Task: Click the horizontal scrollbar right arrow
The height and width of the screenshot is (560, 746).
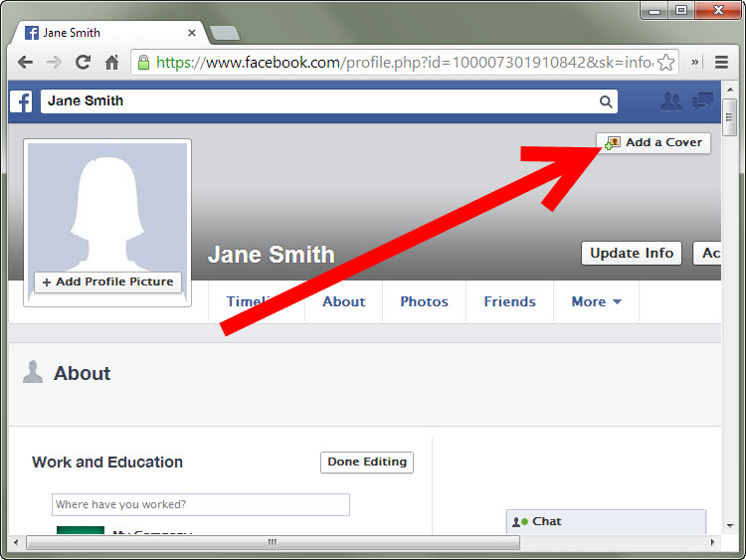Action: click(713, 542)
